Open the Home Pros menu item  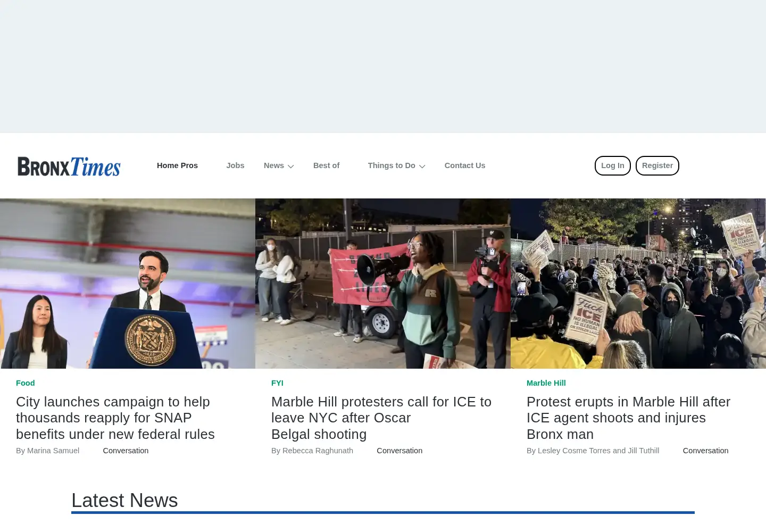[177, 165]
